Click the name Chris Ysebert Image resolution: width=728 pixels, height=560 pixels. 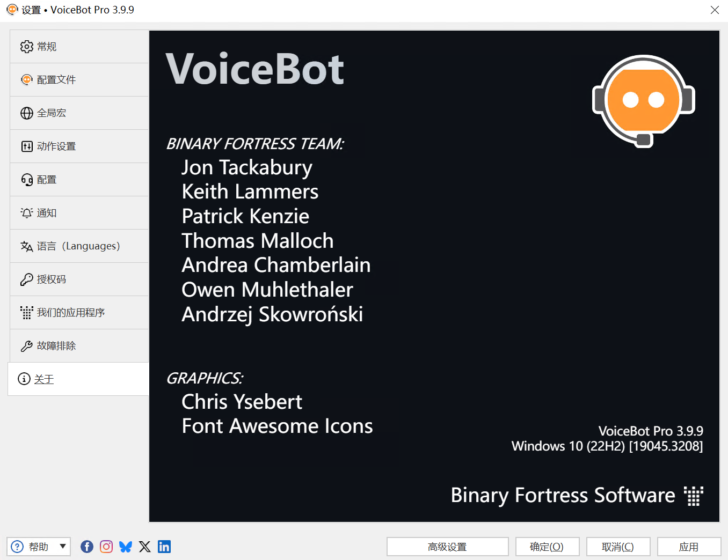(242, 402)
